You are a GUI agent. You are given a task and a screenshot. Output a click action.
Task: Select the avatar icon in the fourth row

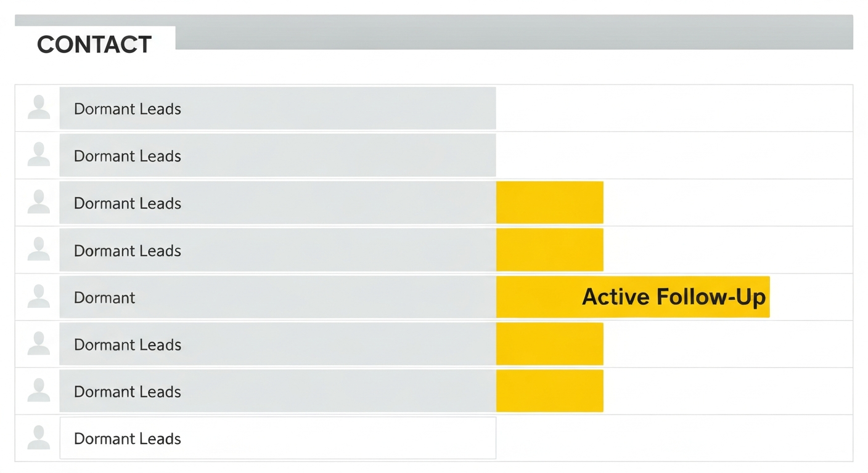pyautogui.click(x=39, y=249)
